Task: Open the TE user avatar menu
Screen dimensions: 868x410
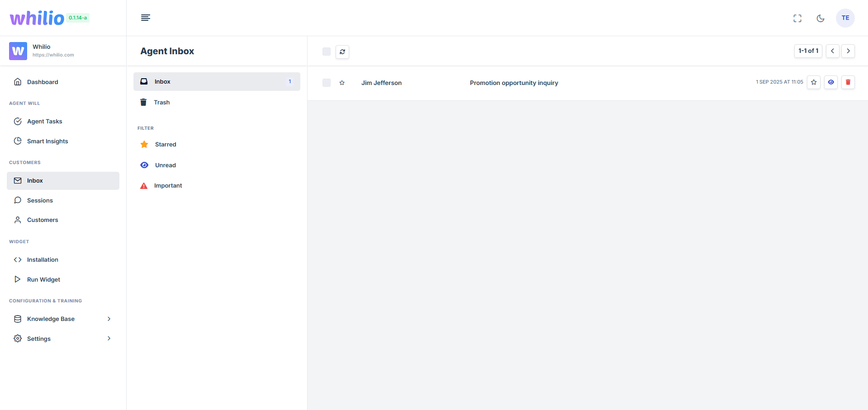Action: point(845,18)
